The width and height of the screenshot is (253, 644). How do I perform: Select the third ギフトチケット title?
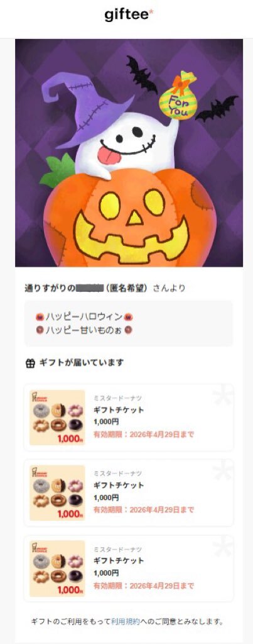(119, 560)
